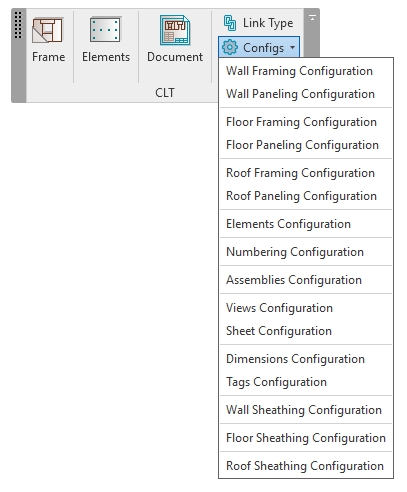
Task: Open the Elements tool icon
Action: click(x=105, y=29)
